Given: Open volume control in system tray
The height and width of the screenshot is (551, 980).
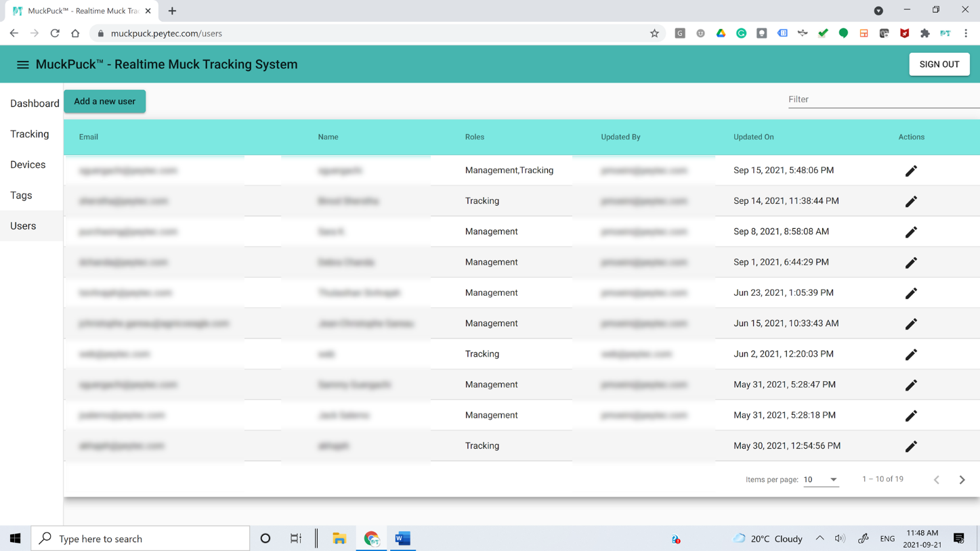Looking at the screenshot, I should pos(840,539).
